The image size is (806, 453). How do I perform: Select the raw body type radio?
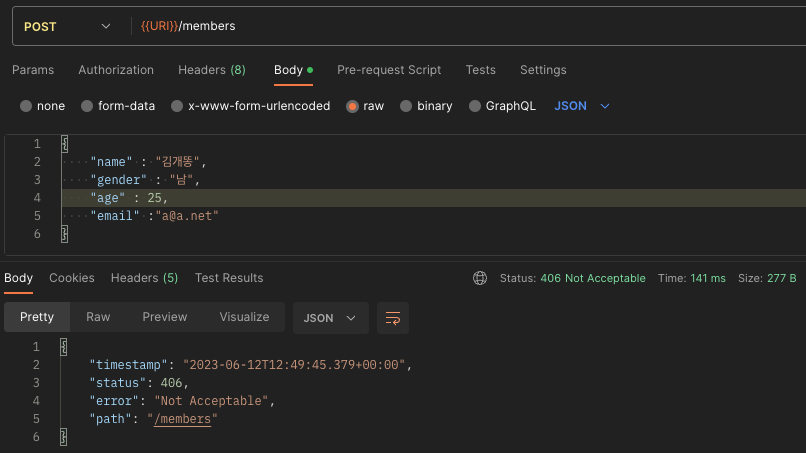pos(352,106)
